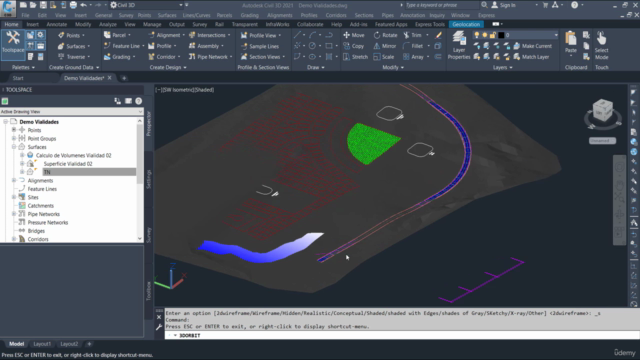
Task: Select the Stretch tool
Action: (x=355, y=57)
